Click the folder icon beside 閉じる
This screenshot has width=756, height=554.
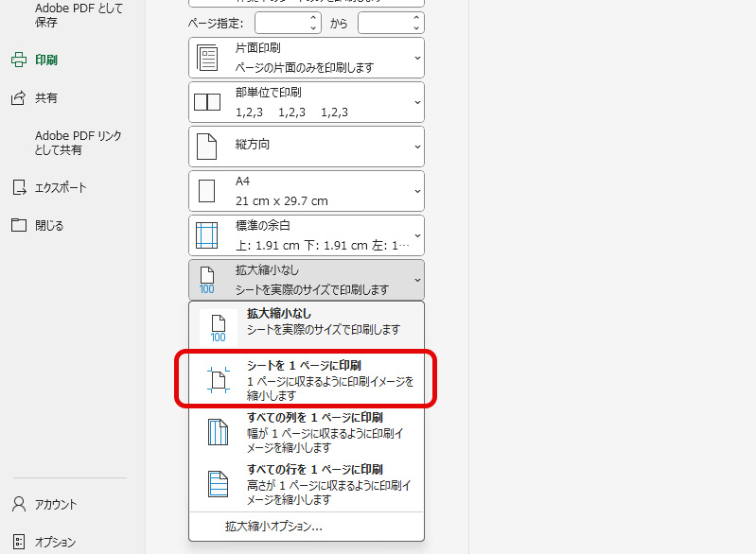point(18,225)
